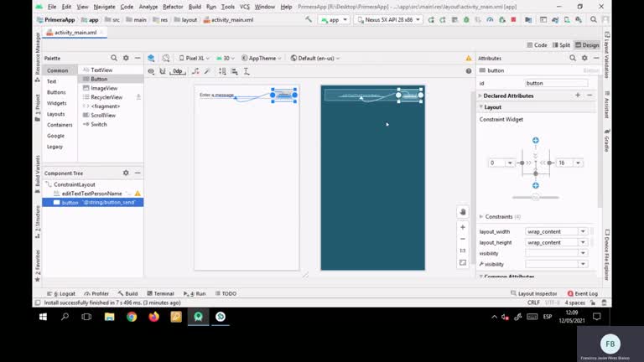This screenshot has width=644, height=362.
Task: Open Layout Inspector from status bar
Action: pyautogui.click(x=537, y=293)
